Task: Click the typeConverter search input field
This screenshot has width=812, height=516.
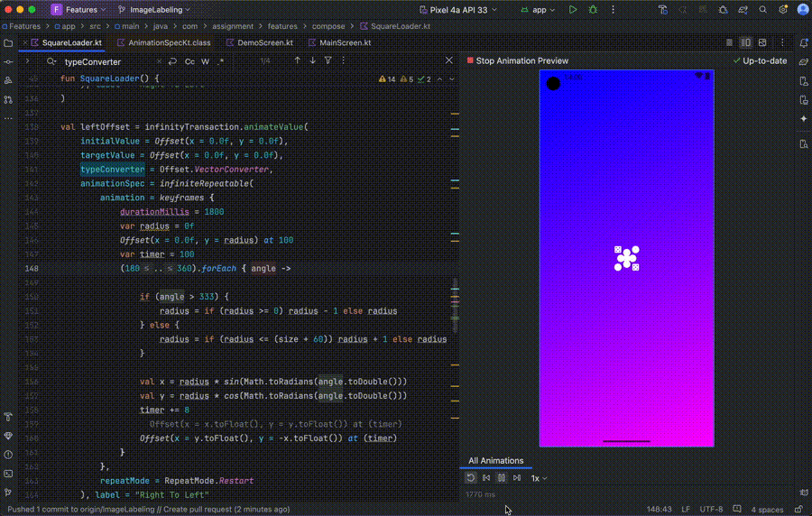Action: pyautogui.click(x=107, y=61)
